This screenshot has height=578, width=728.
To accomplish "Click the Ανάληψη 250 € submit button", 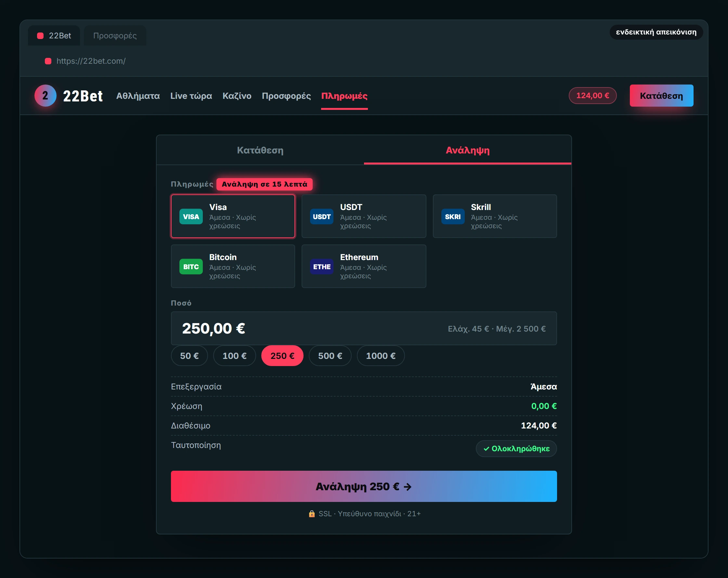I will click(x=364, y=486).
